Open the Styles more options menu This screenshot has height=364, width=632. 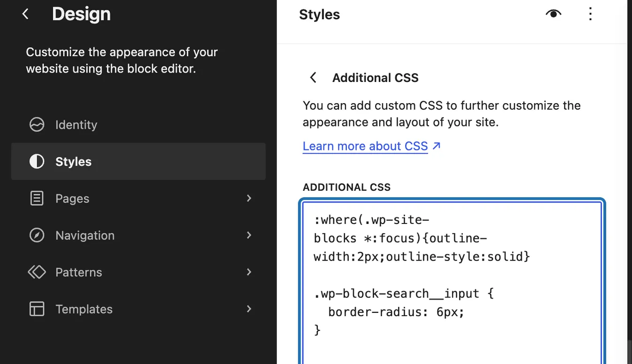click(x=591, y=14)
